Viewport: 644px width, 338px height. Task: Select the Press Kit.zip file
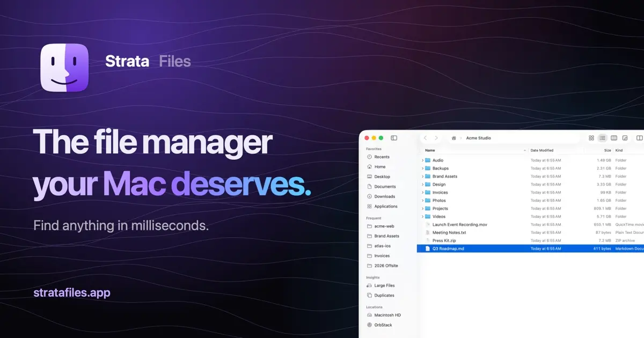pos(445,240)
